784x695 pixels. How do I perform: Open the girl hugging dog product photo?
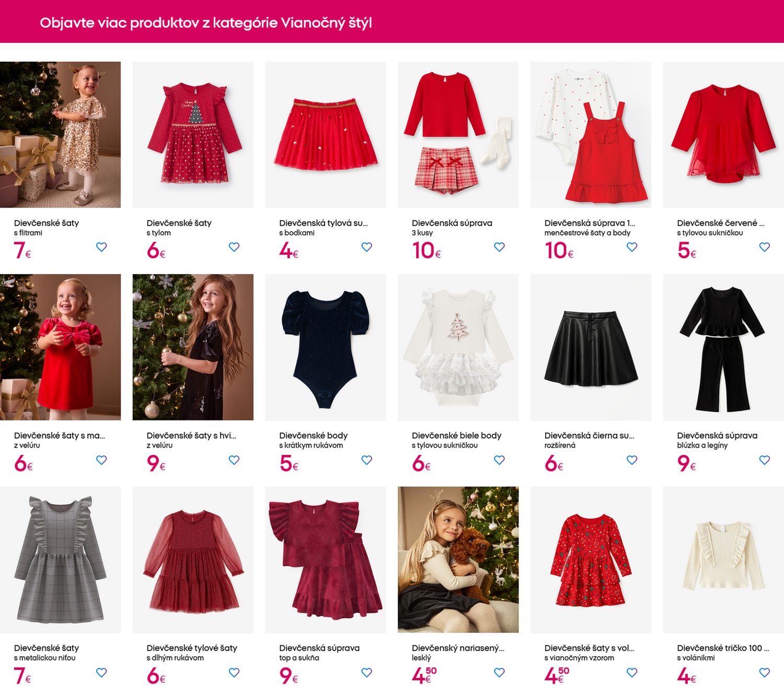coord(458,560)
